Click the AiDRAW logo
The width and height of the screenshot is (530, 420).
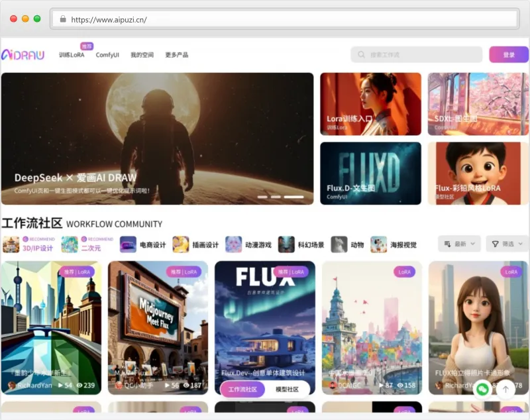pyautogui.click(x=23, y=55)
